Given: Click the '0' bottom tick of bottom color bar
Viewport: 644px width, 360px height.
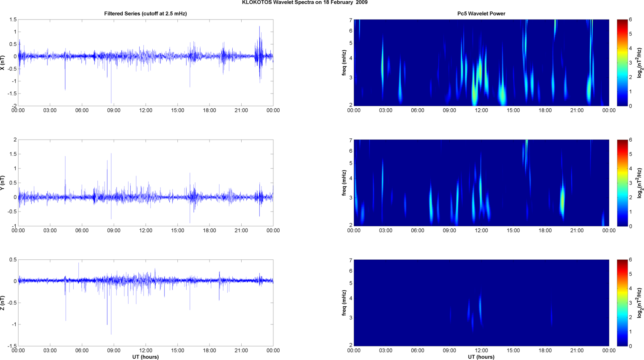Looking at the screenshot, I should coord(630,346).
